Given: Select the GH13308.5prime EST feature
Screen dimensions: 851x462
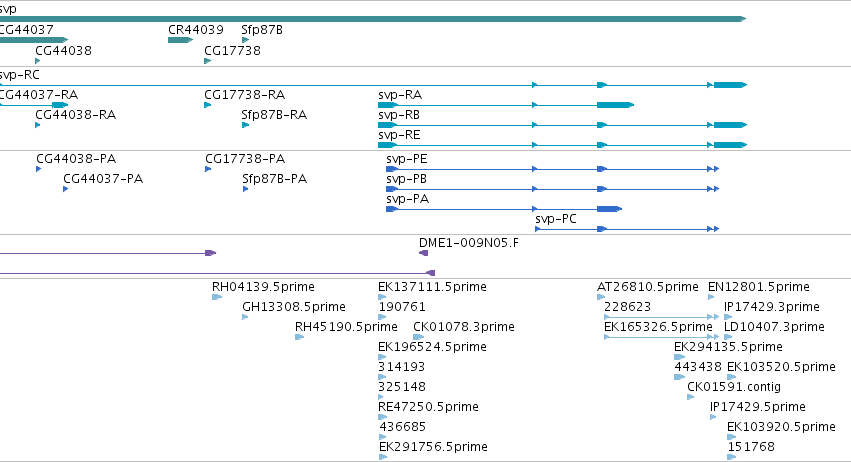Looking at the screenshot, I should [x=245, y=317].
